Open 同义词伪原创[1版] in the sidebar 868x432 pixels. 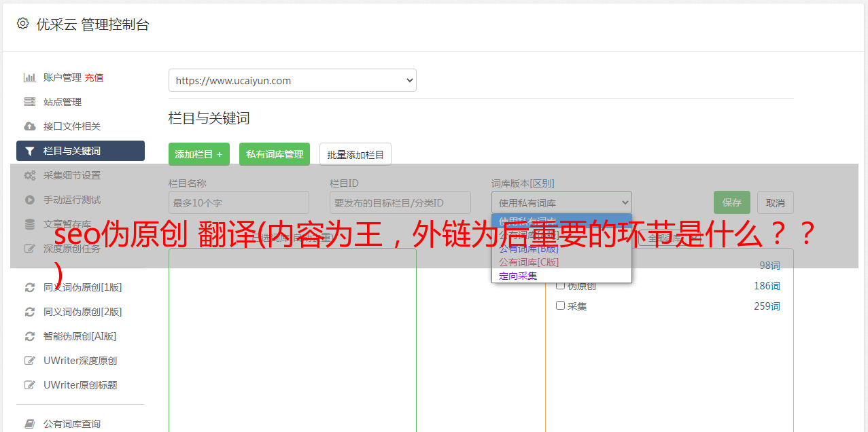(83, 287)
